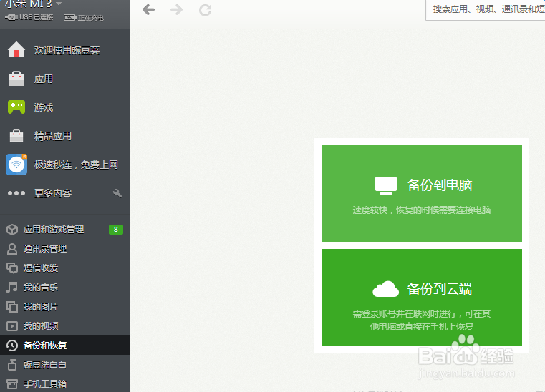Viewport: 545px width, 392px height.
Task: Click the three-dots 更多内容 icon
Action: [x=16, y=193]
